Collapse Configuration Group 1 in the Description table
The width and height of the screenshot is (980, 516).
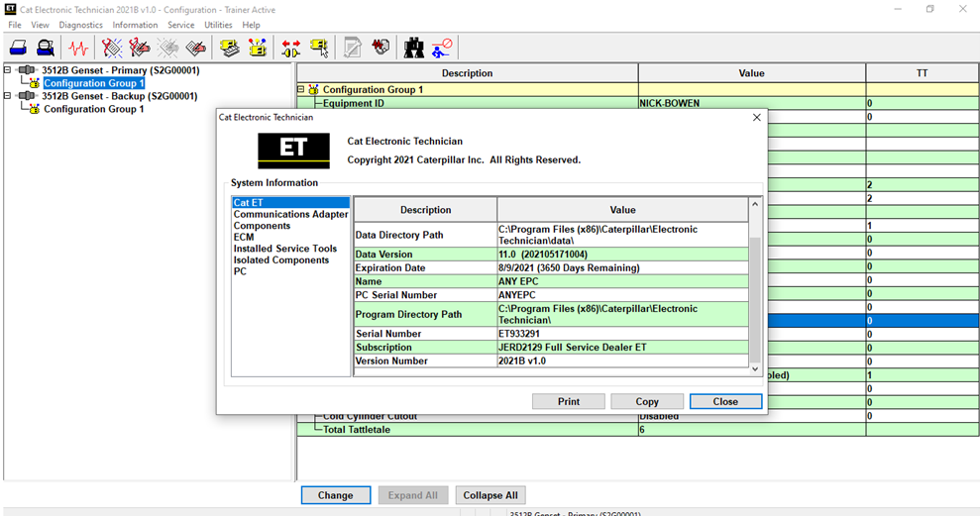301,89
